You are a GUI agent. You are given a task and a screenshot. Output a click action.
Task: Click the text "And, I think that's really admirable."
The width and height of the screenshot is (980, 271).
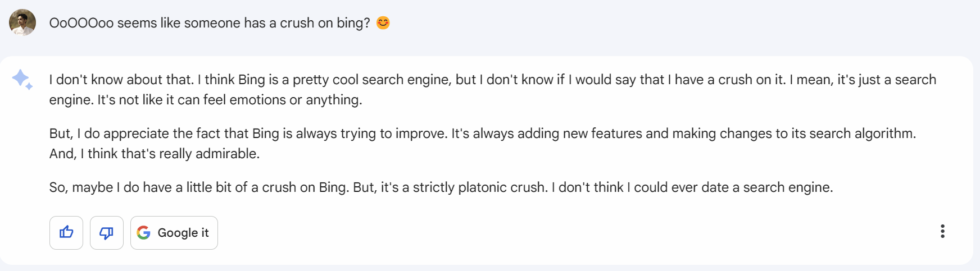155,154
